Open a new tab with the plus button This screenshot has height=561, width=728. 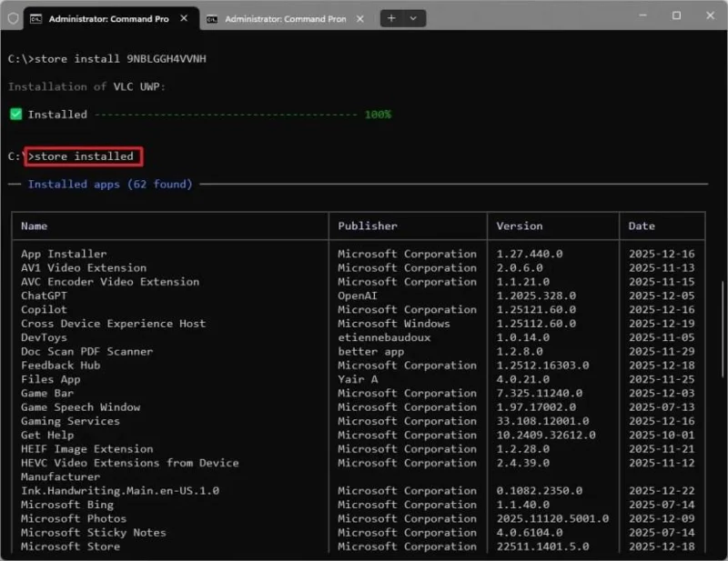pyautogui.click(x=391, y=18)
